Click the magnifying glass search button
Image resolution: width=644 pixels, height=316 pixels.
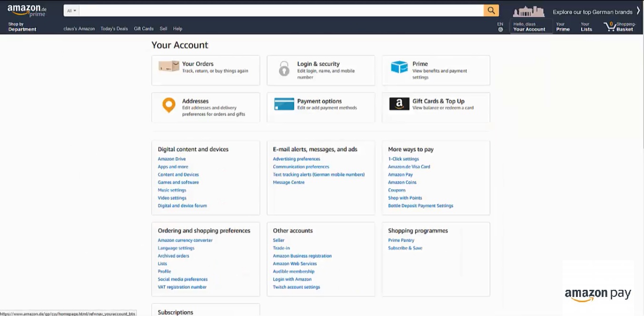(491, 10)
